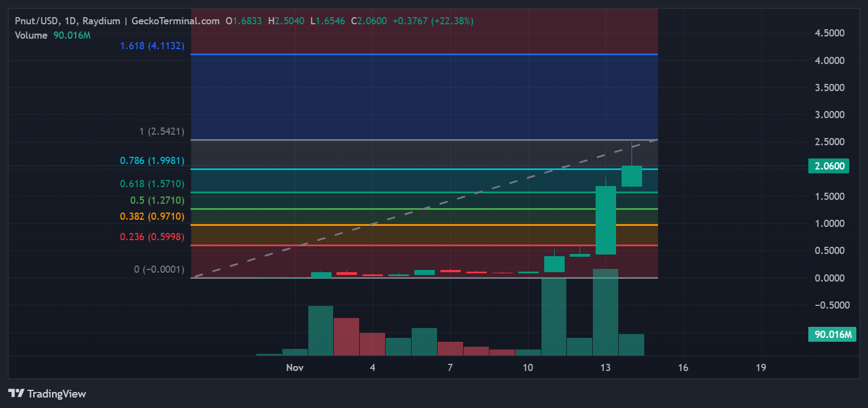Click the 4 date axis label
The width and height of the screenshot is (868, 408).
[372, 368]
